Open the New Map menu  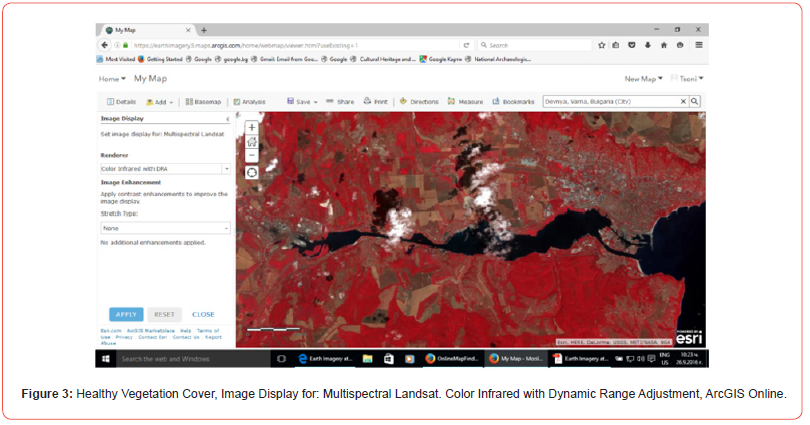[643, 78]
